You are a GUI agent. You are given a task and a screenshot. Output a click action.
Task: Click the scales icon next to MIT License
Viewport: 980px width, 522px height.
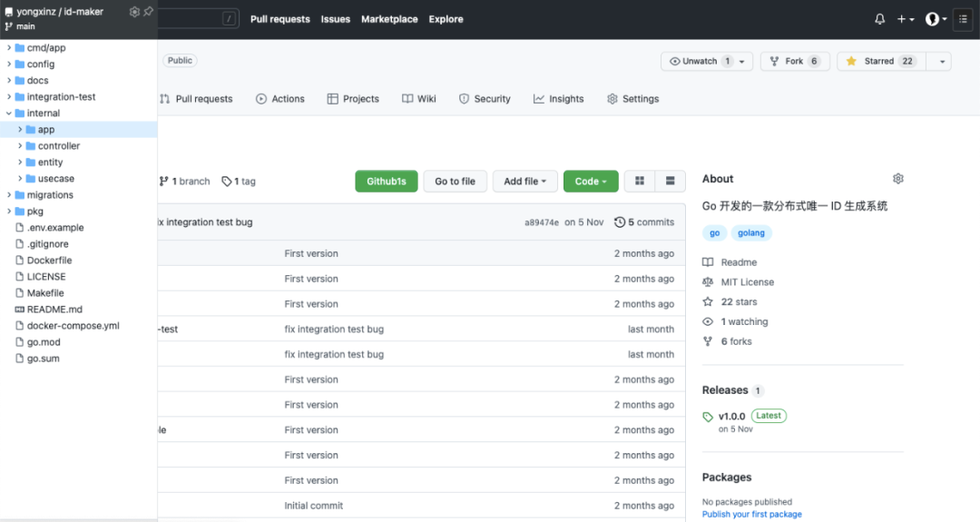click(708, 282)
